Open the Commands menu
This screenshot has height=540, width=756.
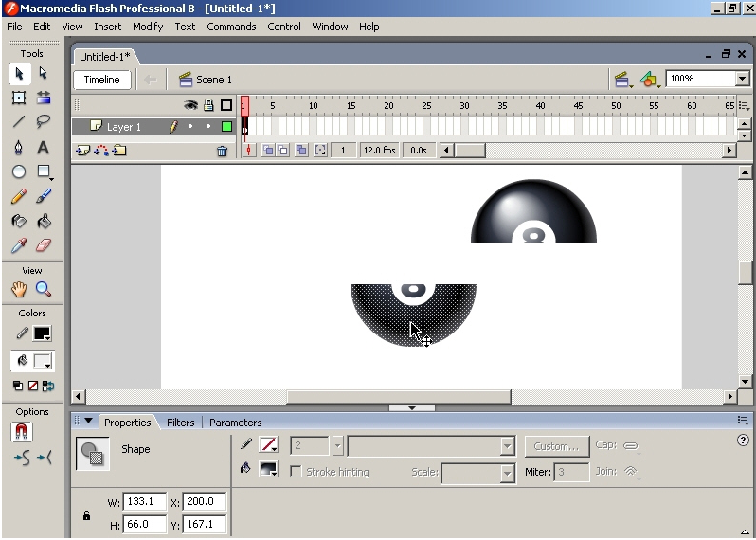click(231, 27)
